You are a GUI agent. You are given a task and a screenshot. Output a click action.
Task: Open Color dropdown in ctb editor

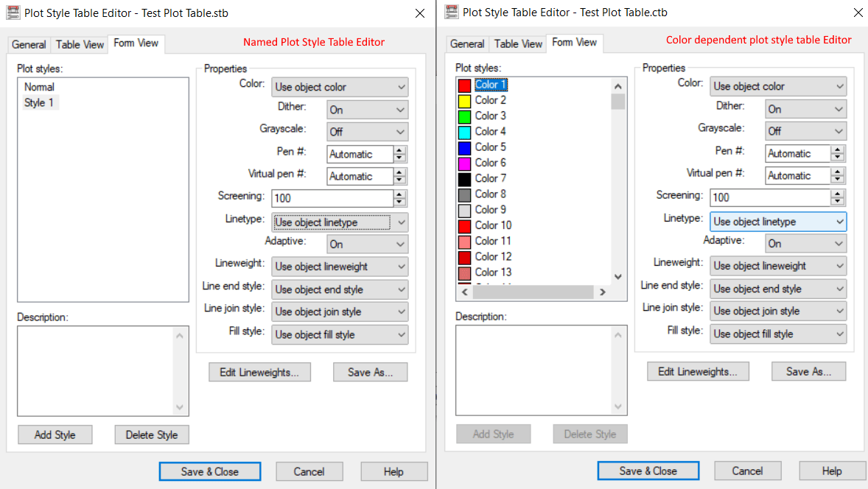coord(778,86)
